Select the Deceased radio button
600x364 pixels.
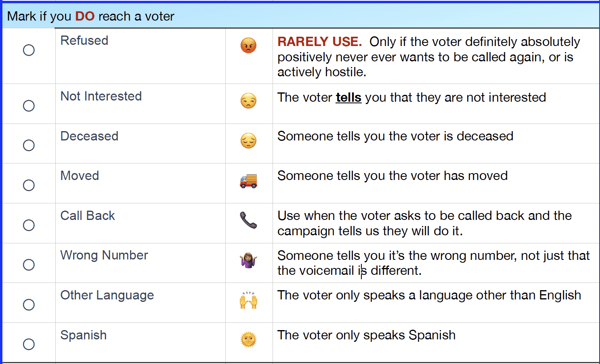coord(29,145)
